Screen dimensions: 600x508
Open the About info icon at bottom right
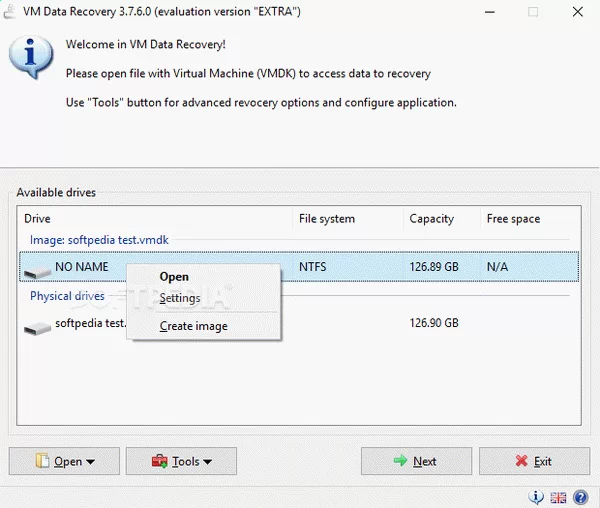coord(536,497)
